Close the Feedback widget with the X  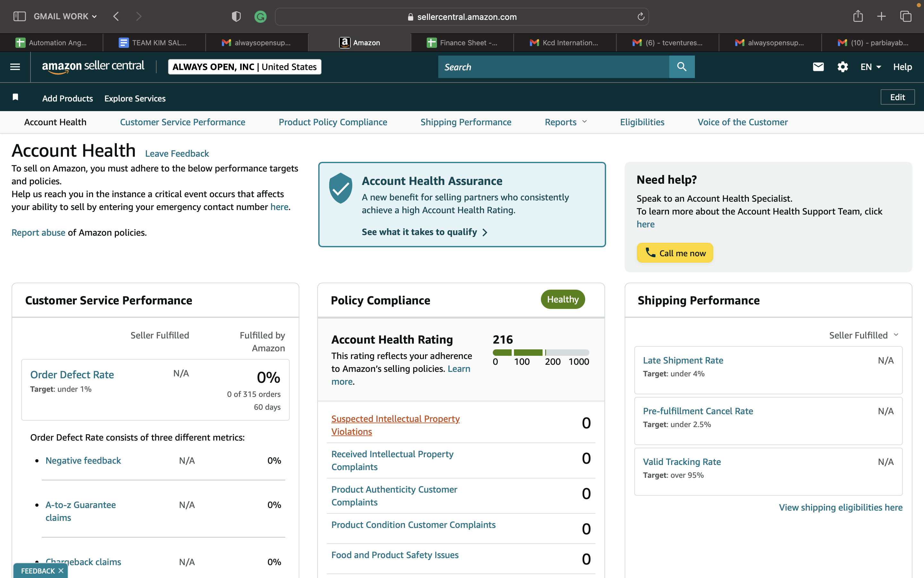coord(61,571)
